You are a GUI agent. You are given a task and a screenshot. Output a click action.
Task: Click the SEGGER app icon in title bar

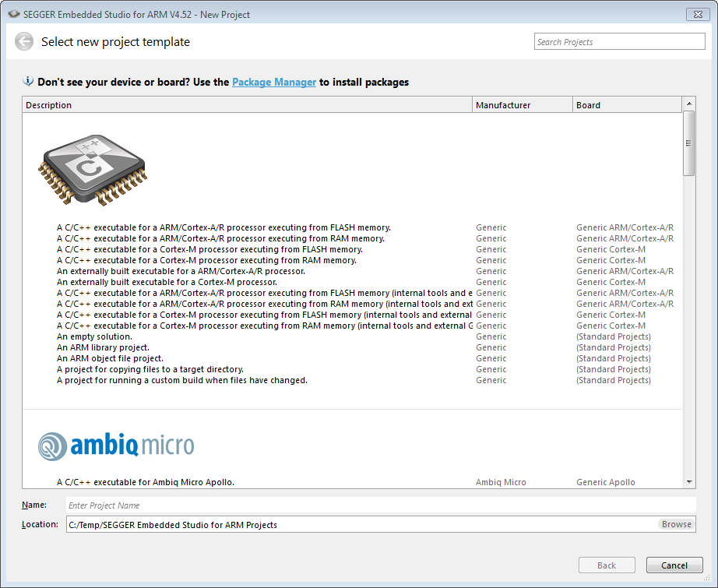[x=14, y=14]
